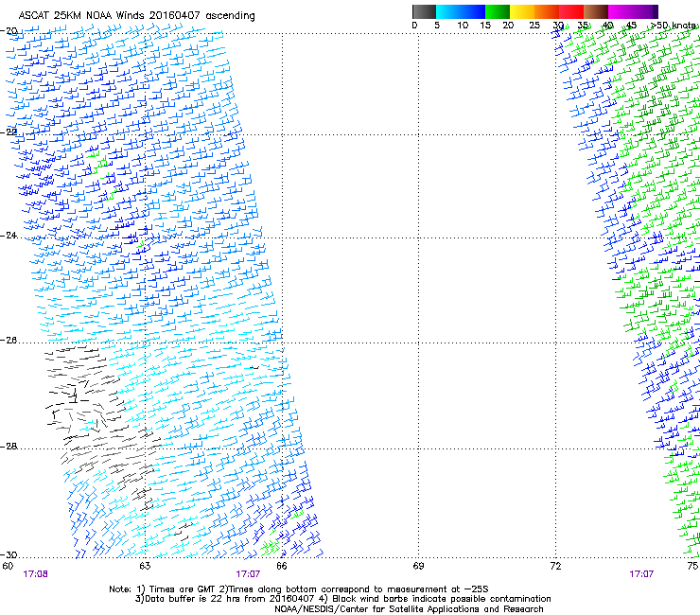
Task: Click the '72' longitude axis label
Action: pos(555,566)
